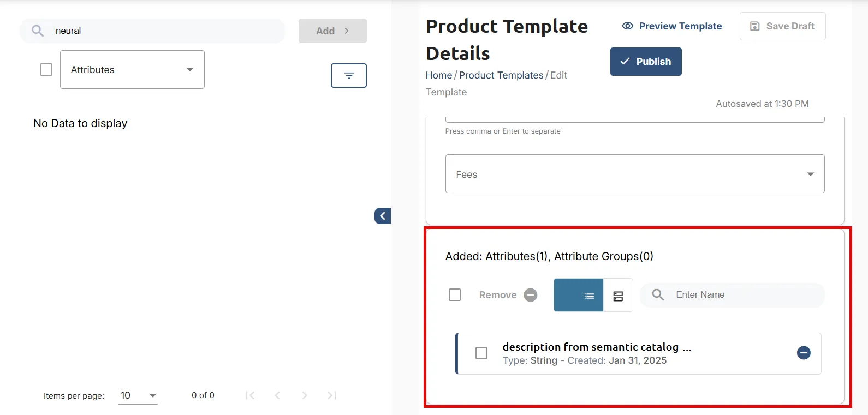Viewport: 868px width, 415px height.
Task: Click the minus icon next to Remove
Action: coord(531,295)
